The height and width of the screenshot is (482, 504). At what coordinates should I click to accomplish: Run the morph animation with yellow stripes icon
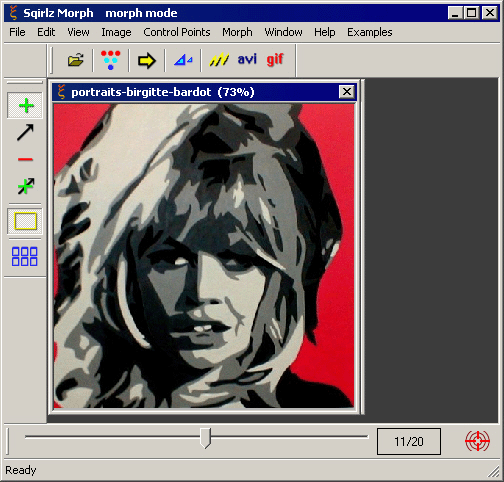point(219,60)
